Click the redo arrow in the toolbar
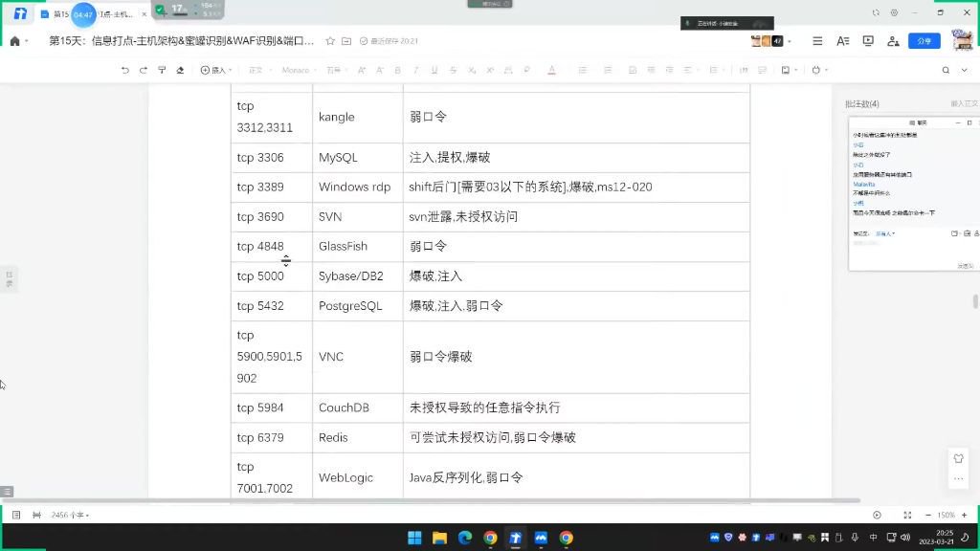Viewport: 980px width, 551px height. coord(144,70)
